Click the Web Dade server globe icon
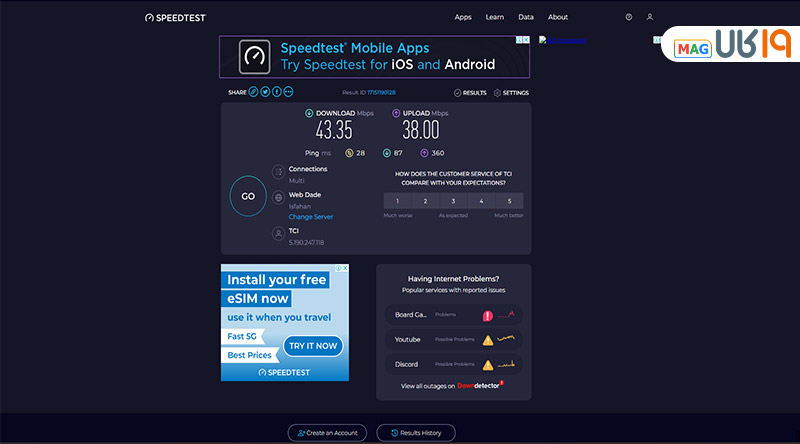The width and height of the screenshot is (800, 444). coord(278,199)
